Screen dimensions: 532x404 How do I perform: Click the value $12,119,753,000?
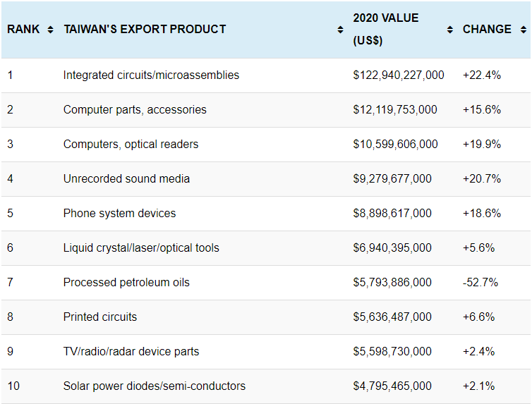pyautogui.click(x=395, y=109)
